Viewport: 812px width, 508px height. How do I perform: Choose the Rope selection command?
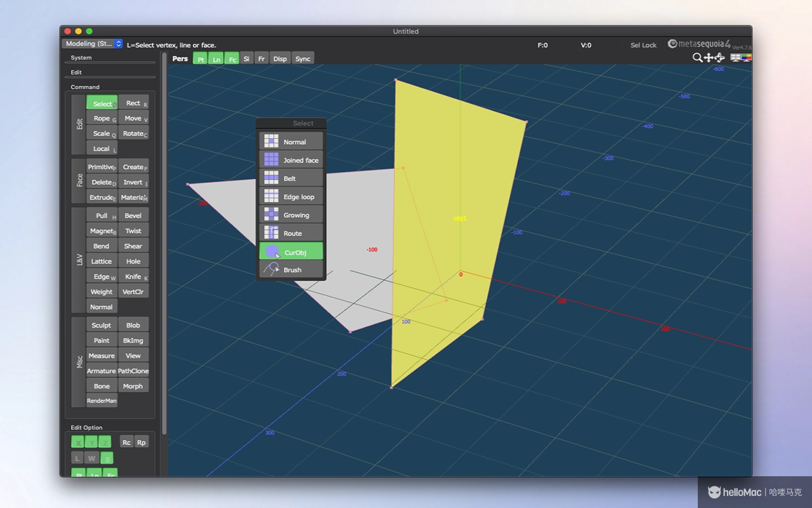point(102,118)
